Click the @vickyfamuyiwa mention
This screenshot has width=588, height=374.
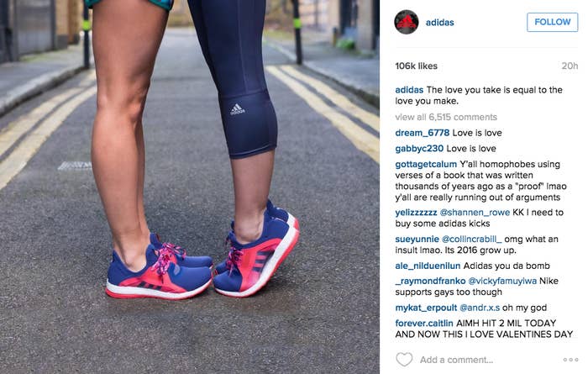[x=502, y=281]
